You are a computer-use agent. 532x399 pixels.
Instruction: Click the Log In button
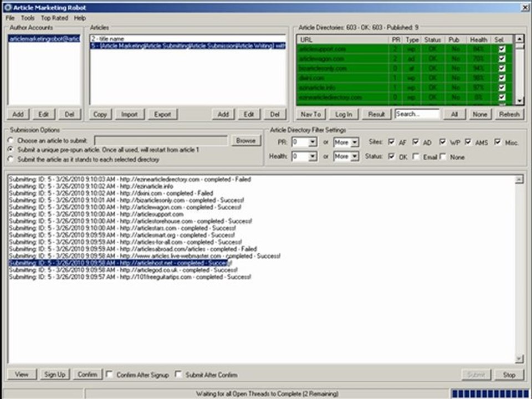(344, 114)
